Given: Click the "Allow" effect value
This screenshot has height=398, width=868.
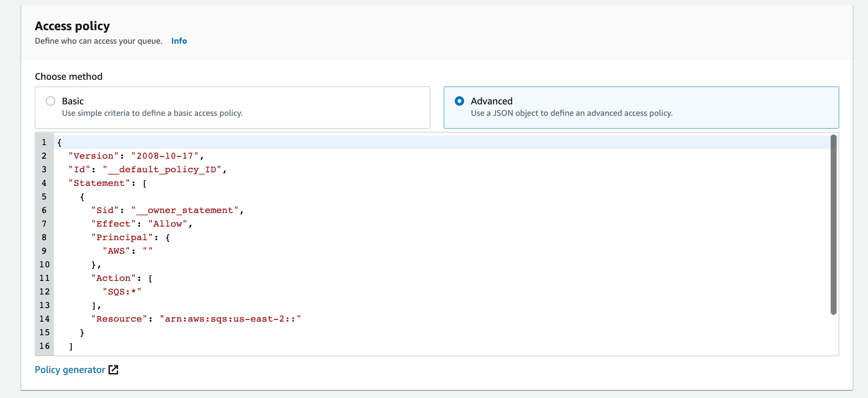Looking at the screenshot, I should pyautogui.click(x=168, y=224).
